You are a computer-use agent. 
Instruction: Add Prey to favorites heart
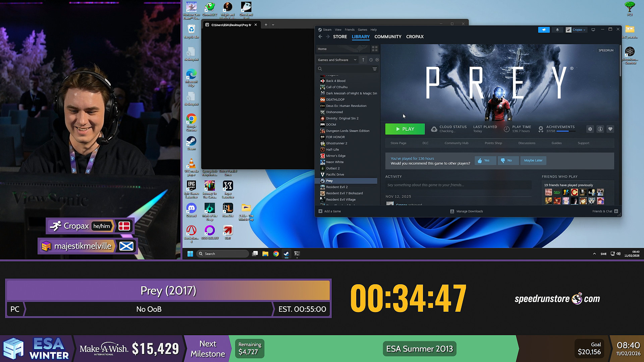(610, 129)
